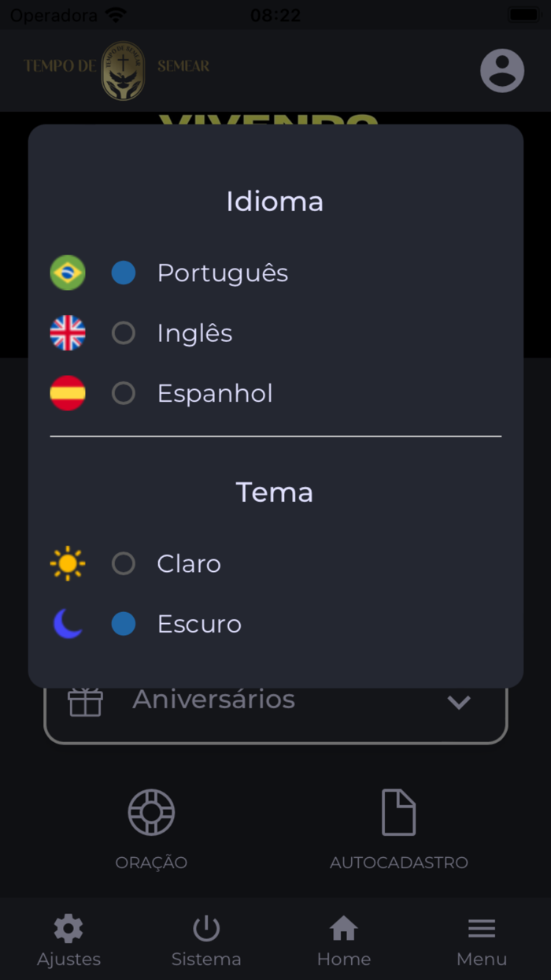Click the Brazil flag icon next to Português
This screenshot has width=551, height=980.
(x=67, y=273)
